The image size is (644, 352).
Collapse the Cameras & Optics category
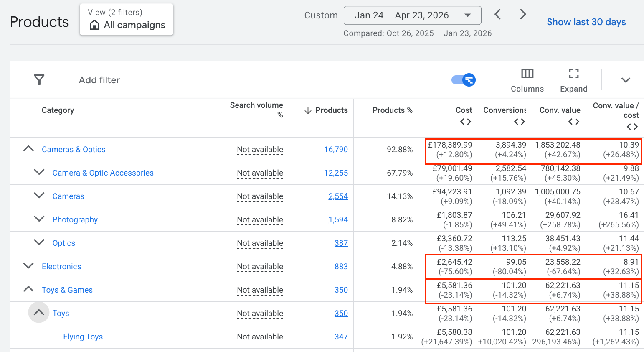pos(28,149)
